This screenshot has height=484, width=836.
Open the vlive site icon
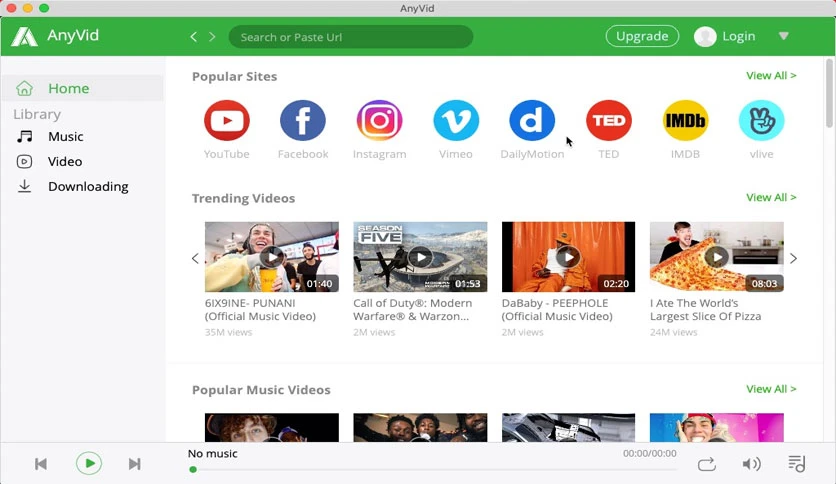pyautogui.click(x=761, y=120)
